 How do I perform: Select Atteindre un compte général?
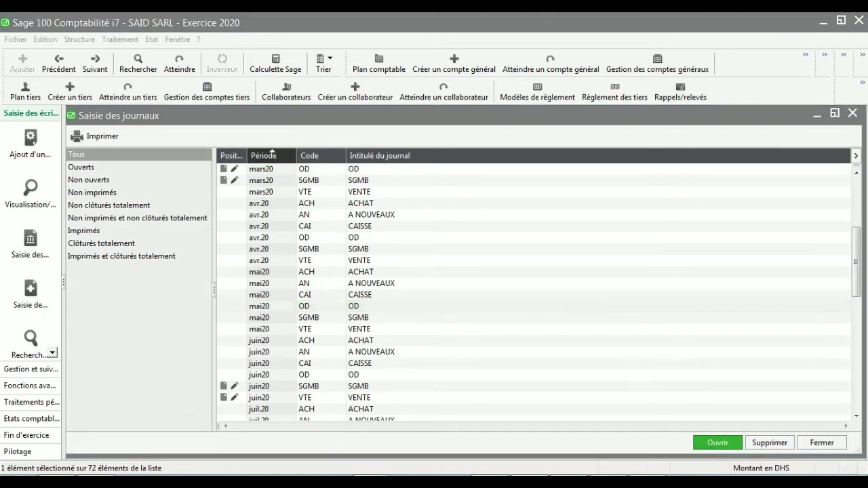(551, 63)
